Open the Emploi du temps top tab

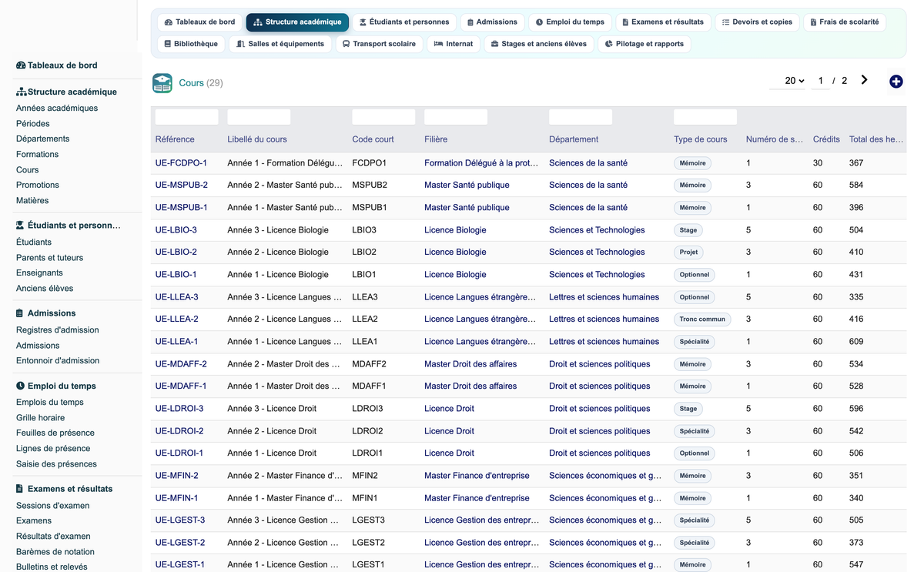(x=570, y=22)
